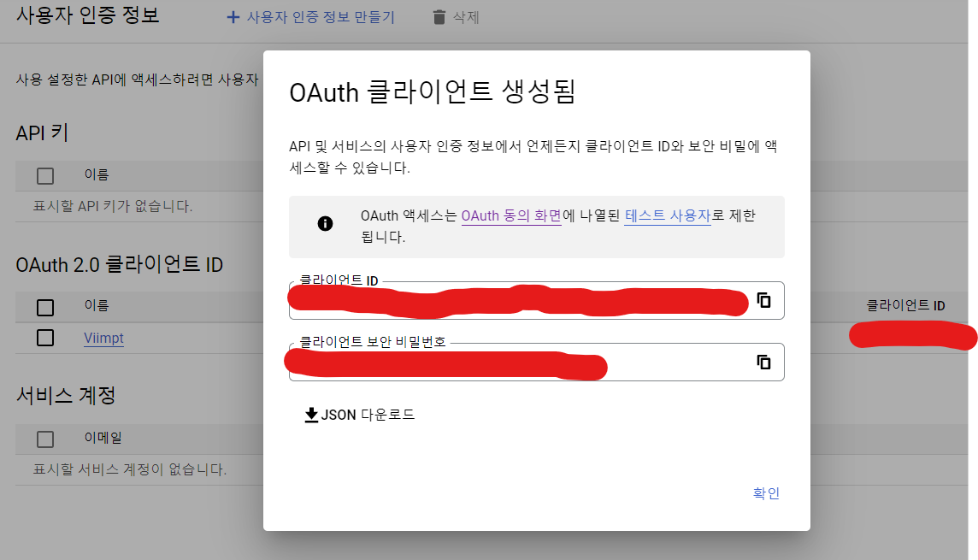Click 이름 column header in API 키 table
This screenshot has width=978, height=560.
(97, 174)
